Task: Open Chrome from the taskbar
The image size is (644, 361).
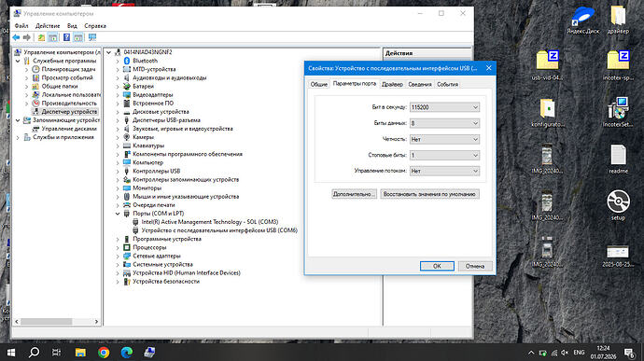Action: click(104, 352)
